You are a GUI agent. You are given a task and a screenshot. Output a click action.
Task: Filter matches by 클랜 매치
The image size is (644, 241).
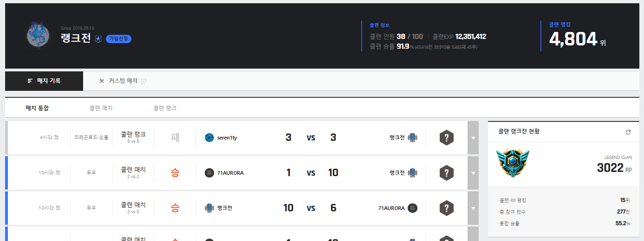click(x=101, y=108)
